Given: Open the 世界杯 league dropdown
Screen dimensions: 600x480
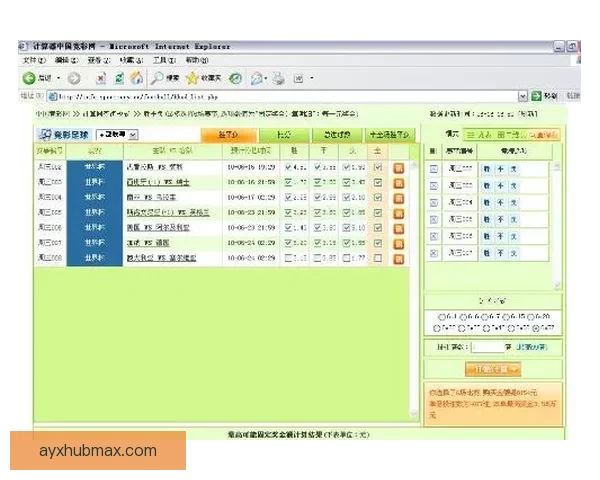Looking at the screenshot, I should [x=133, y=135].
